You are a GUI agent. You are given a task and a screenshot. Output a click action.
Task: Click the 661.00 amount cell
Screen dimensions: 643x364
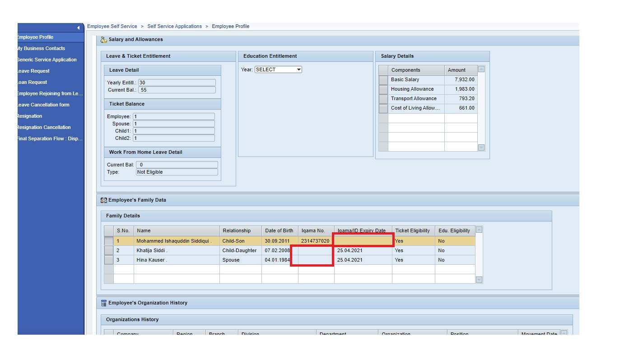point(461,108)
